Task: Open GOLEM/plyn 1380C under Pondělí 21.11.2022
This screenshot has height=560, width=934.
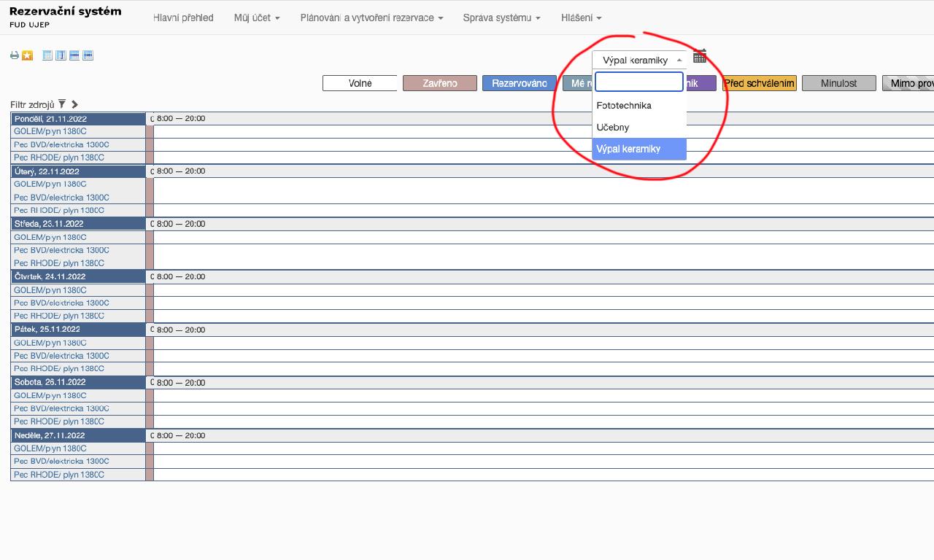Action: point(50,131)
